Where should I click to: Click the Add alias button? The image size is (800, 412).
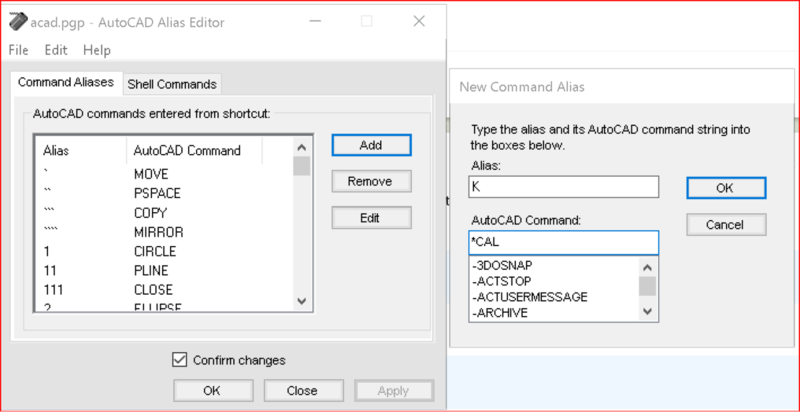click(371, 145)
